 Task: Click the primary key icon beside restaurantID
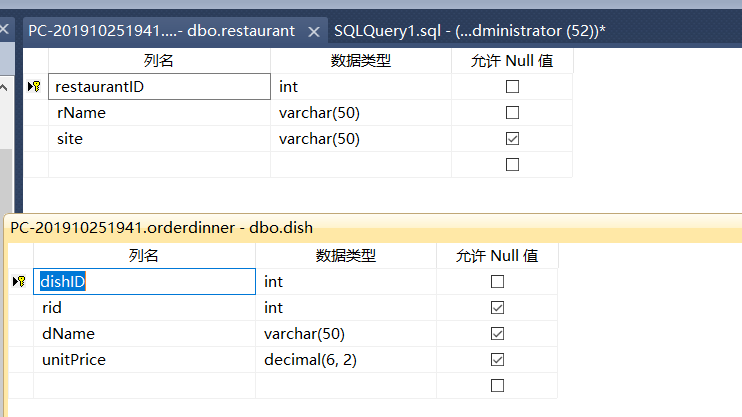[34, 87]
